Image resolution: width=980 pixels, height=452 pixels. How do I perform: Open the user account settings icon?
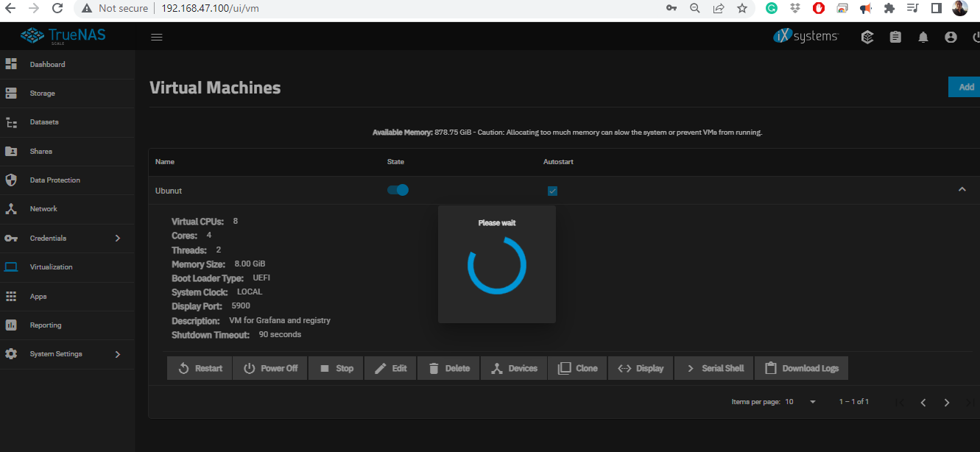click(x=951, y=37)
